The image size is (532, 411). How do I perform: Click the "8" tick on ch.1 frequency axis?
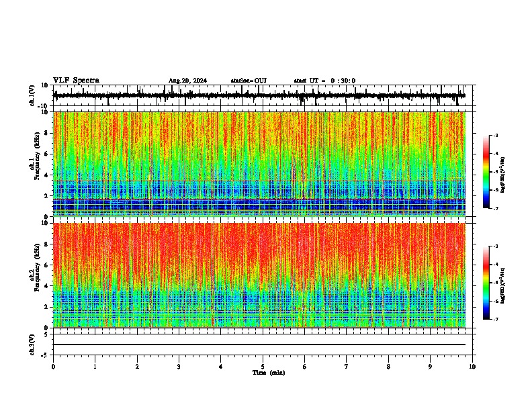pyautogui.click(x=47, y=133)
